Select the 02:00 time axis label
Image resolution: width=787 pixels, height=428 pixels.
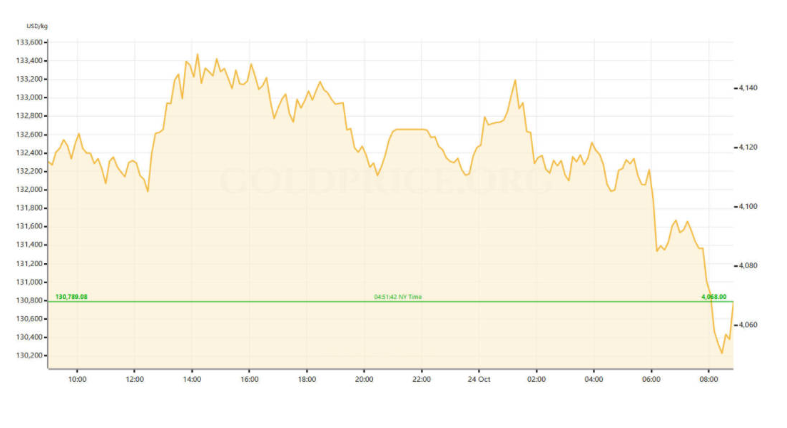coord(537,379)
